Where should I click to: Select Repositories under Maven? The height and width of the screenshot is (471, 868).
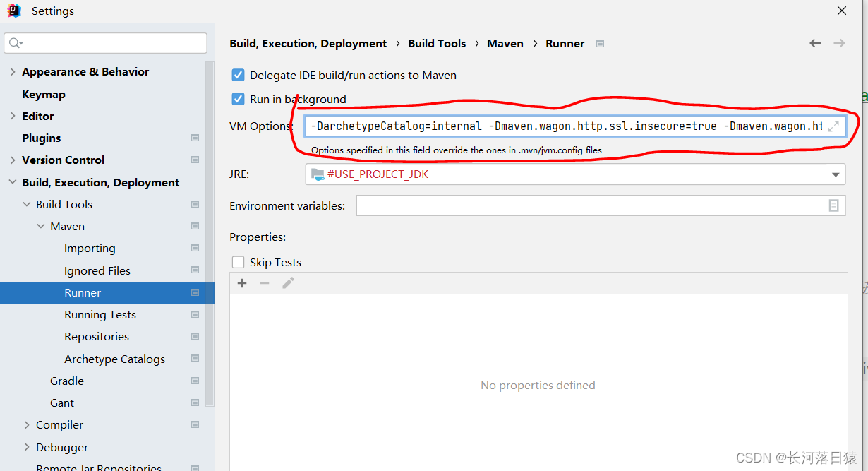point(97,337)
